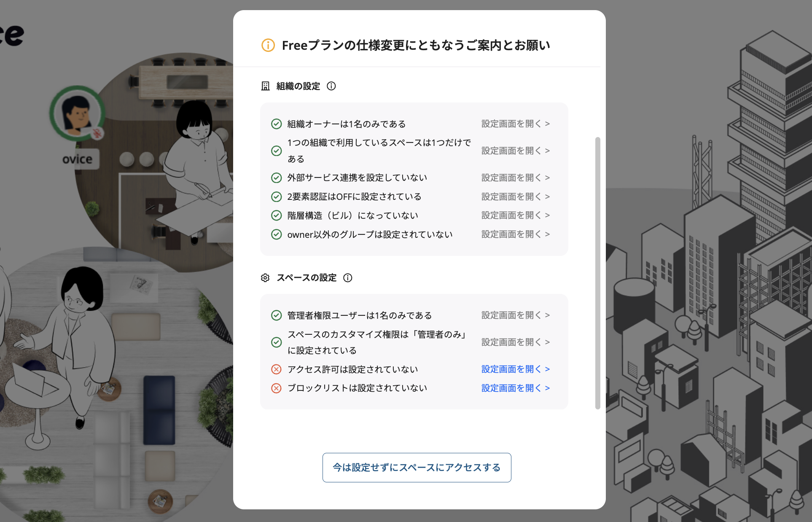The image size is (812, 522).
Task: Open settings screen for 2要素認証はOFF row
Action: pos(516,196)
